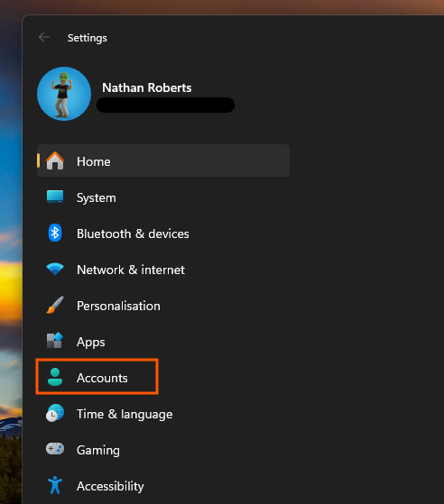Click the Apps squares icon
444x504 pixels.
(55, 341)
